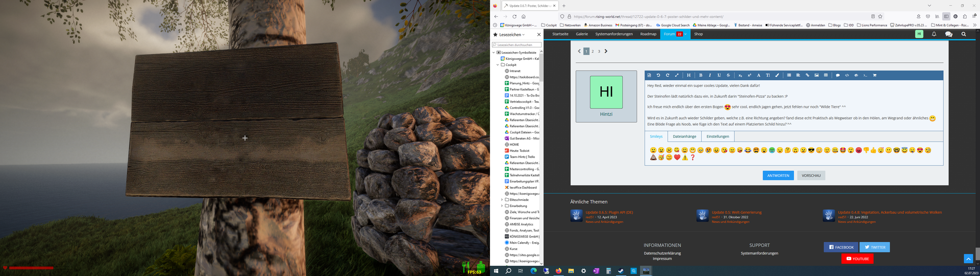Toggle italic formatting in the editor toolbar

(x=709, y=75)
